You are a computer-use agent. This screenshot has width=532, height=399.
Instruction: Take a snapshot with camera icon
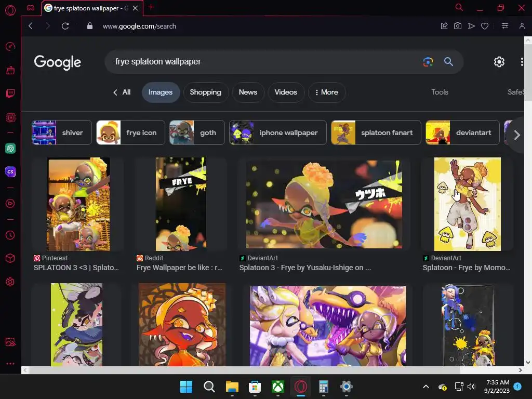[457, 26]
